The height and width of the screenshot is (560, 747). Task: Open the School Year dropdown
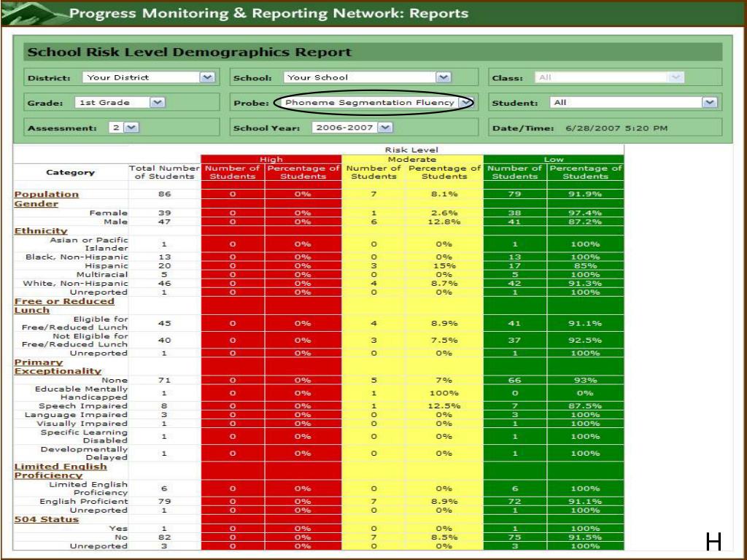[352, 128]
